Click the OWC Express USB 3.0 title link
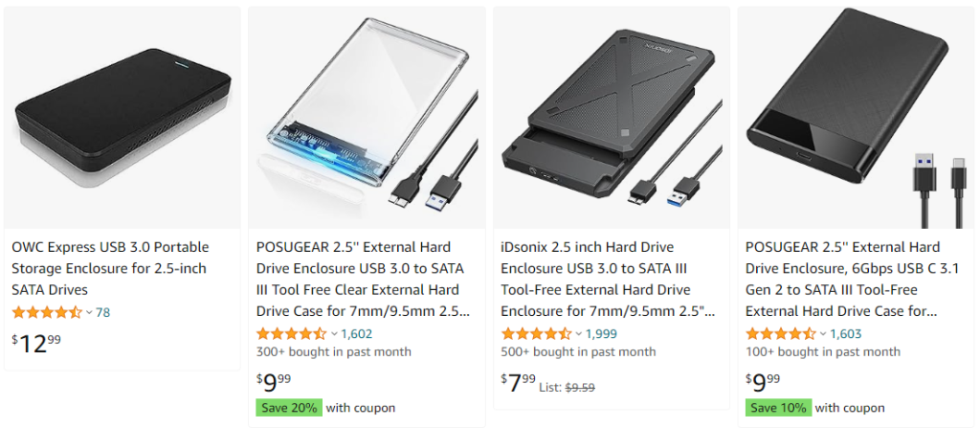The width and height of the screenshot is (980, 428). (109, 268)
